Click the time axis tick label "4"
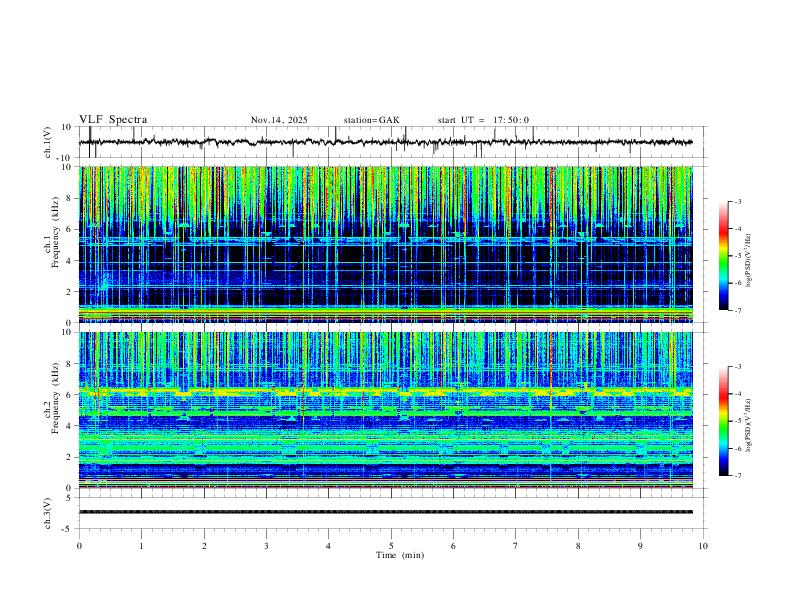This screenshot has height=612, width=792. coord(328,546)
